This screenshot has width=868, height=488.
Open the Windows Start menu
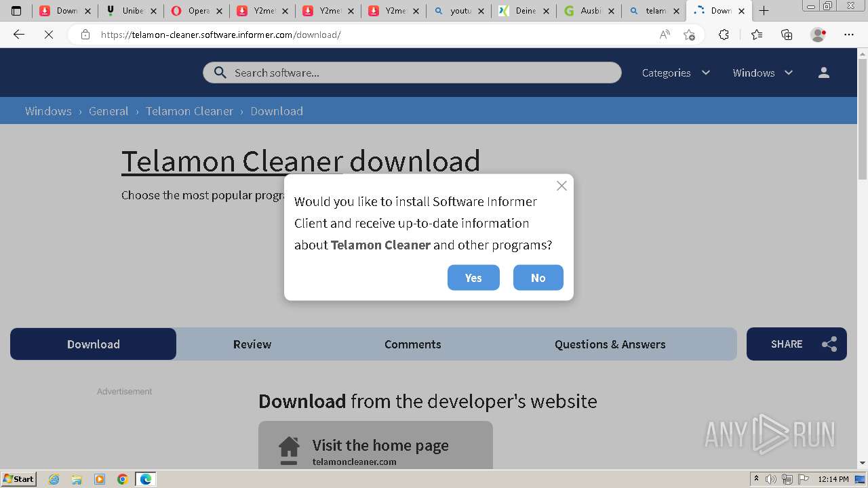tap(19, 479)
